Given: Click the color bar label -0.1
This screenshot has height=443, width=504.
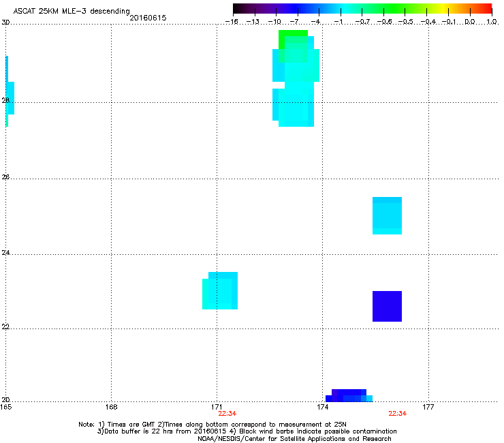Looking at the screenshot, I should (x=449, y=22).
